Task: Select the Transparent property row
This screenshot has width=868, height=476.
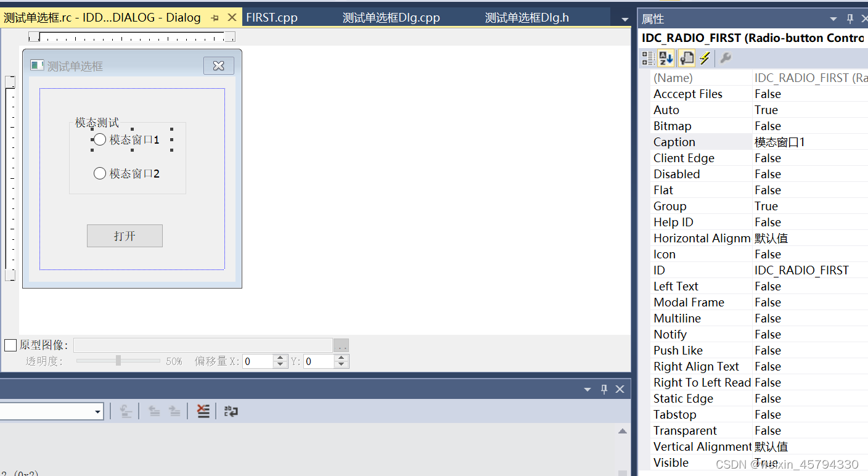Action: coord(759,430)
